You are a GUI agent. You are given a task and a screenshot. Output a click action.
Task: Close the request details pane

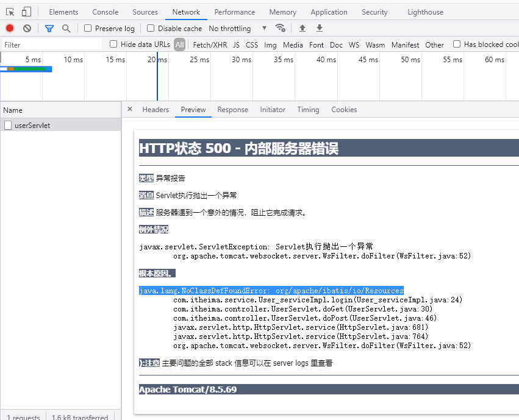(130, 109)
